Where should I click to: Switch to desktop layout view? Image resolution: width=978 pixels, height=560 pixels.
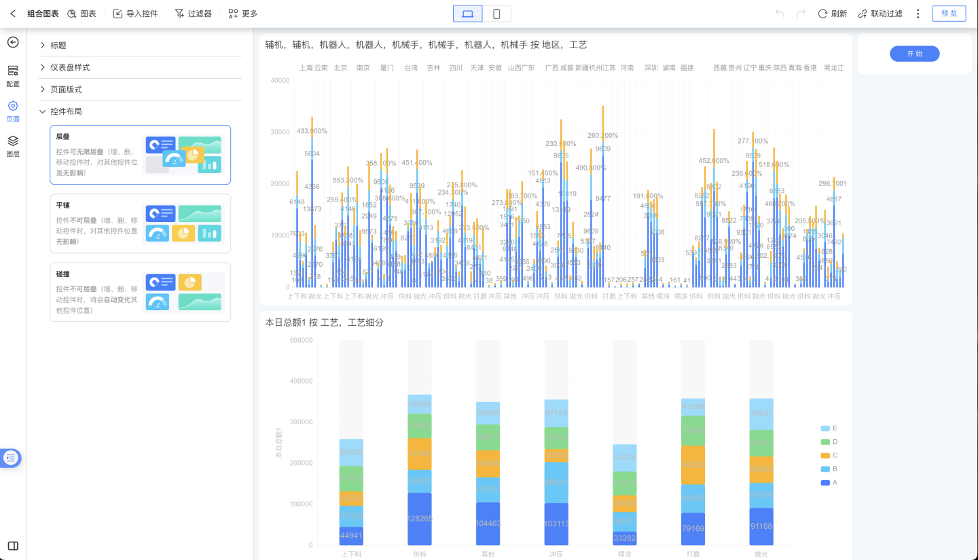click(x=468, y=14)
